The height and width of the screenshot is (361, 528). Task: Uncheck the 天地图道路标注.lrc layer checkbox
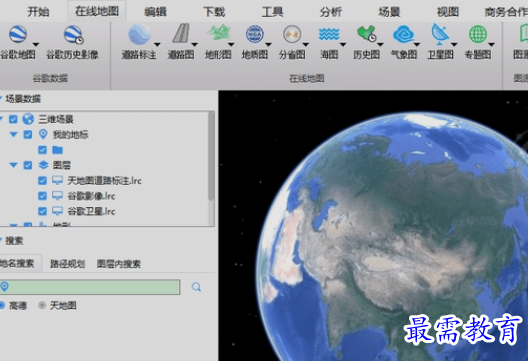[x=42, y=181]
